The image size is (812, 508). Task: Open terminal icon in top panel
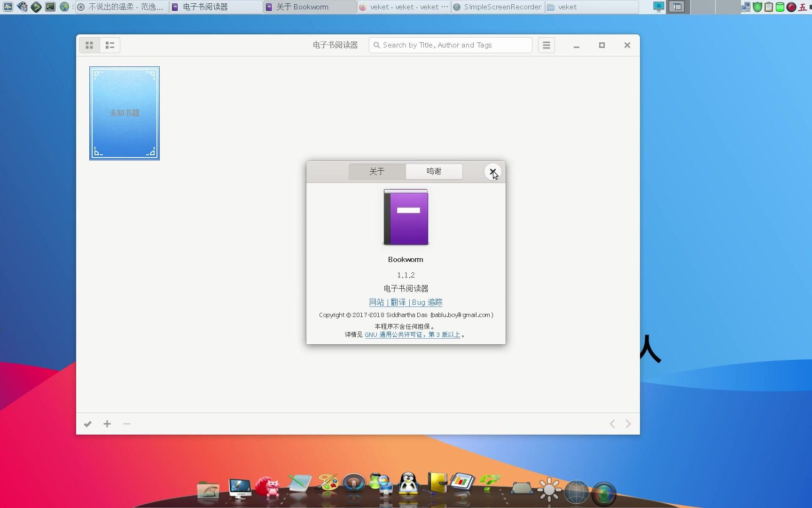pos(50,7)
